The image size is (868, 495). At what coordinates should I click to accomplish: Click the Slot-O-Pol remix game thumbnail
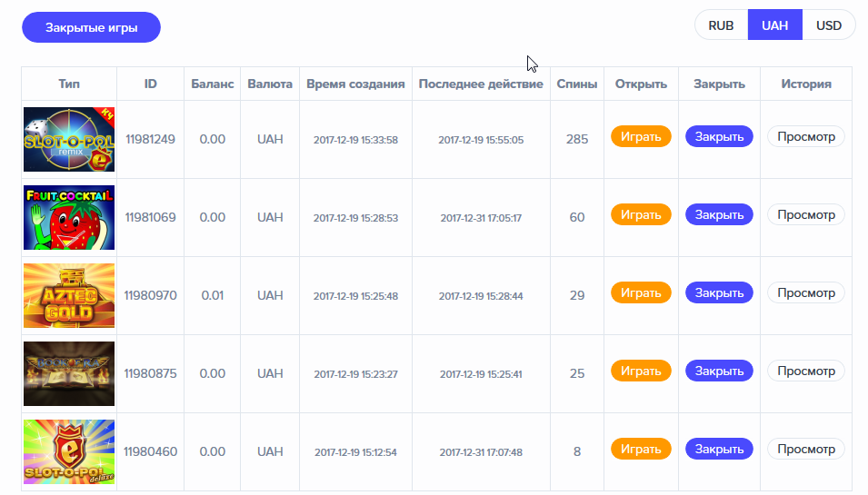[x=69, y=139]
